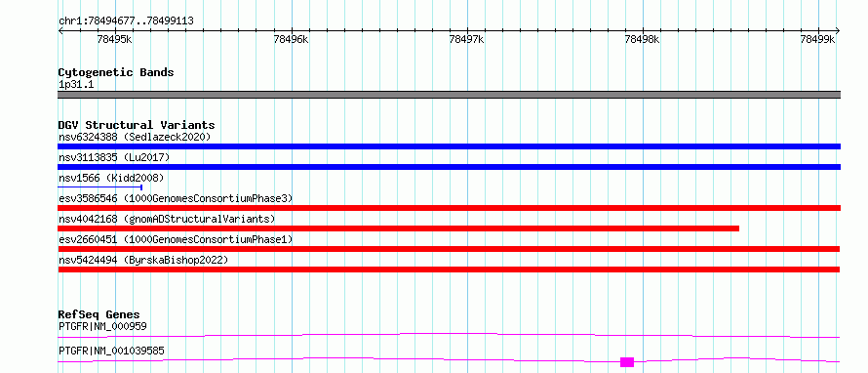Select the 1p31.1 band label
The height and width of the screenshot is (373, 868).
click(75, 85)
